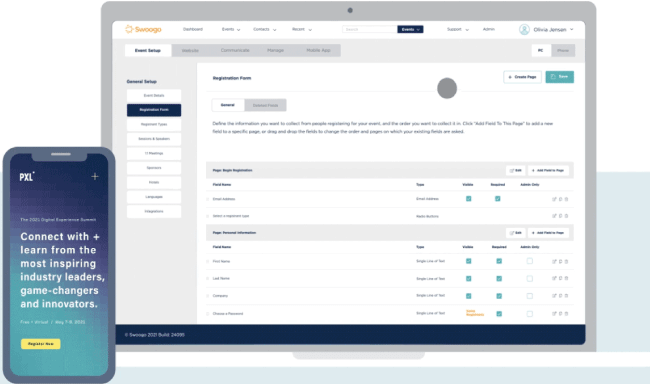Open the Recent dropdown menu
Screen dimensions: 650x384
pyautogui.click(x=302, y=29)
